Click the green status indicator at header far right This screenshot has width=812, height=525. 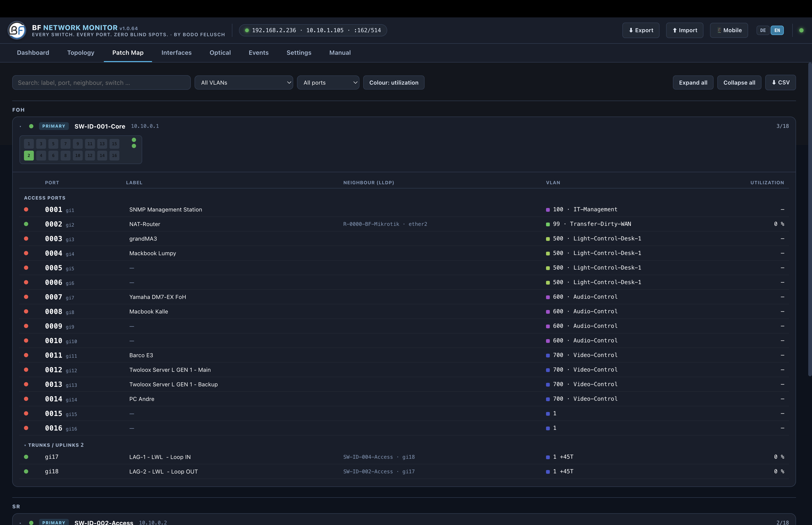801,30
